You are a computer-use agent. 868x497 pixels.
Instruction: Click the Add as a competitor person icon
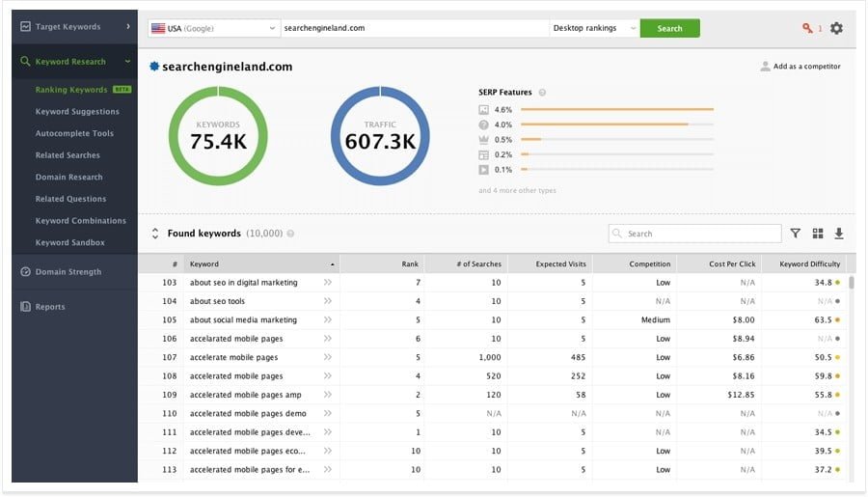click(x=765, y=67)
